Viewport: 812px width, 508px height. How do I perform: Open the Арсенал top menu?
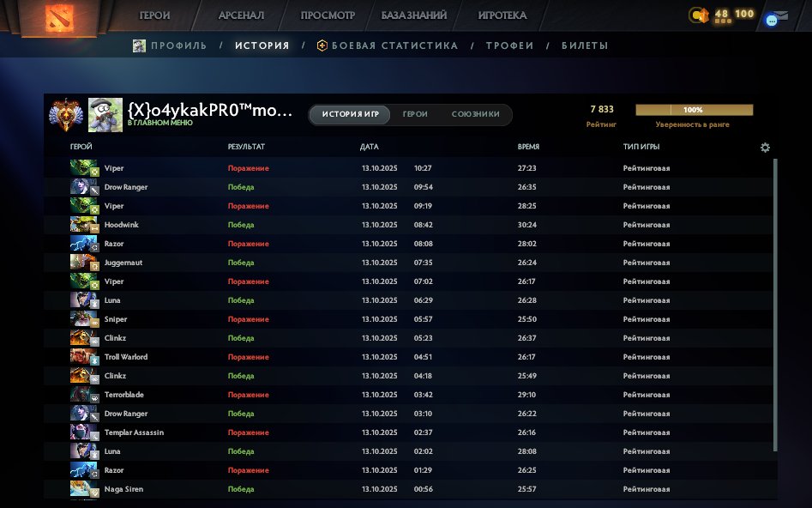tap(241, 15)
